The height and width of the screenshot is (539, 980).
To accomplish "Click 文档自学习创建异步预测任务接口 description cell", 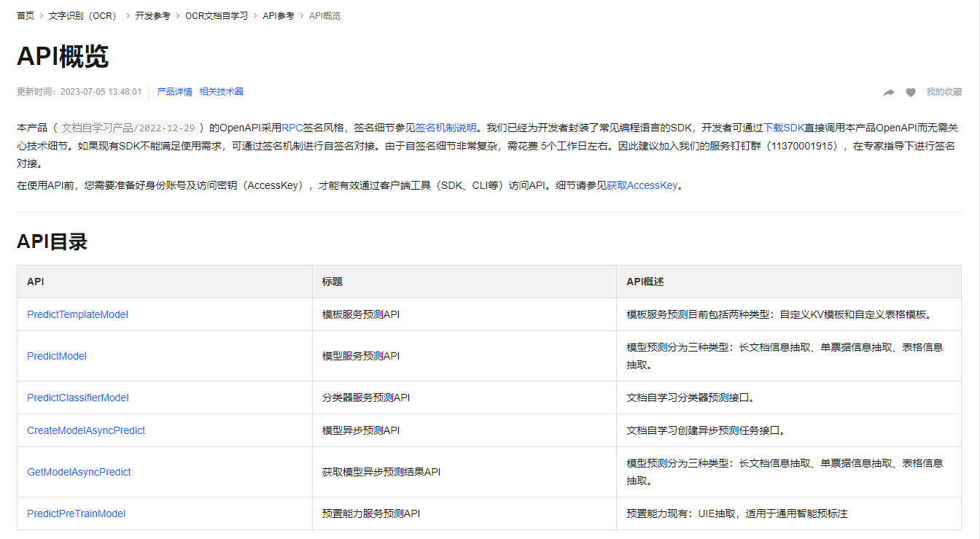I will coord(789,430).
